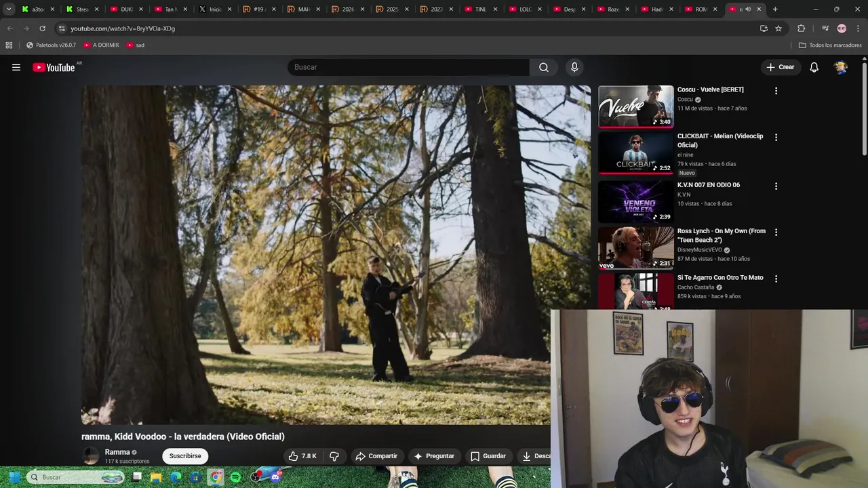
Task: Open the Ramma channel name link
Action: pyautogui.click(x=117, y=452)
